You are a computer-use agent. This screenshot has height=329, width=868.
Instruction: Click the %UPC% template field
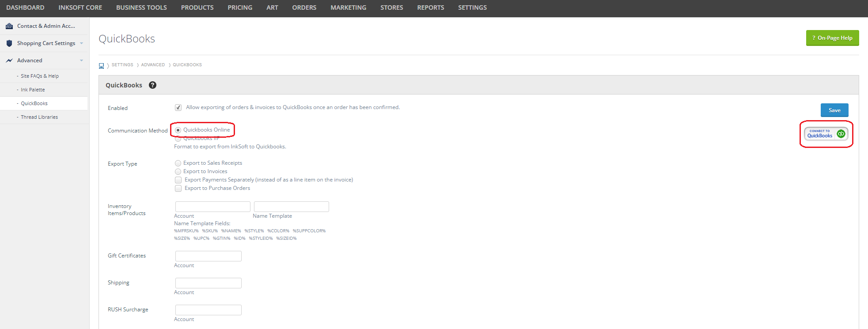tap(201, 238)
